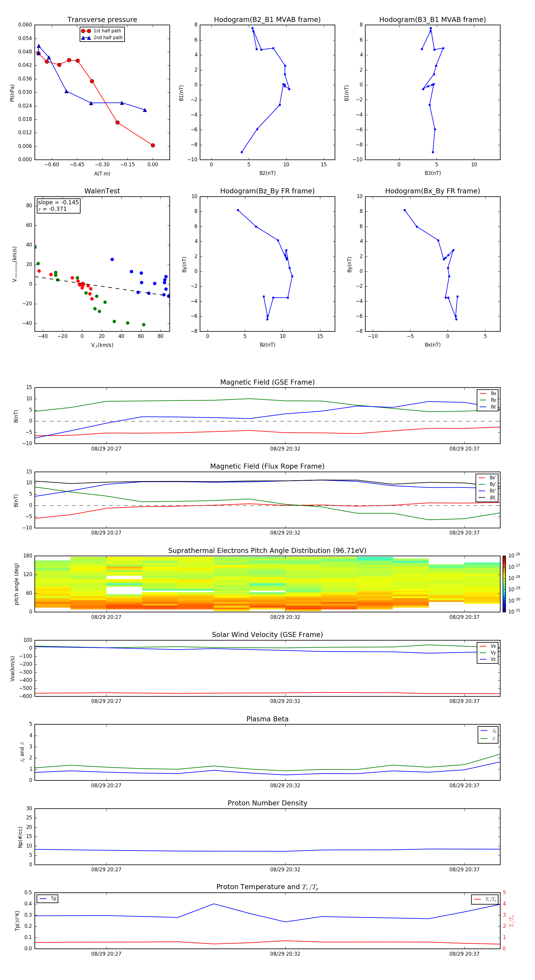Click the 'Tp(10^6K)' y-axis label
Image resolution: width=535 pixels, height=980 pixels.
(17, 921)
